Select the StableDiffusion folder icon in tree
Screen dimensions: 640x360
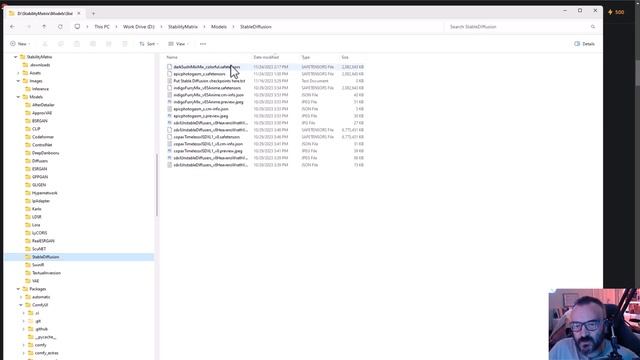[x=28, y=257]
